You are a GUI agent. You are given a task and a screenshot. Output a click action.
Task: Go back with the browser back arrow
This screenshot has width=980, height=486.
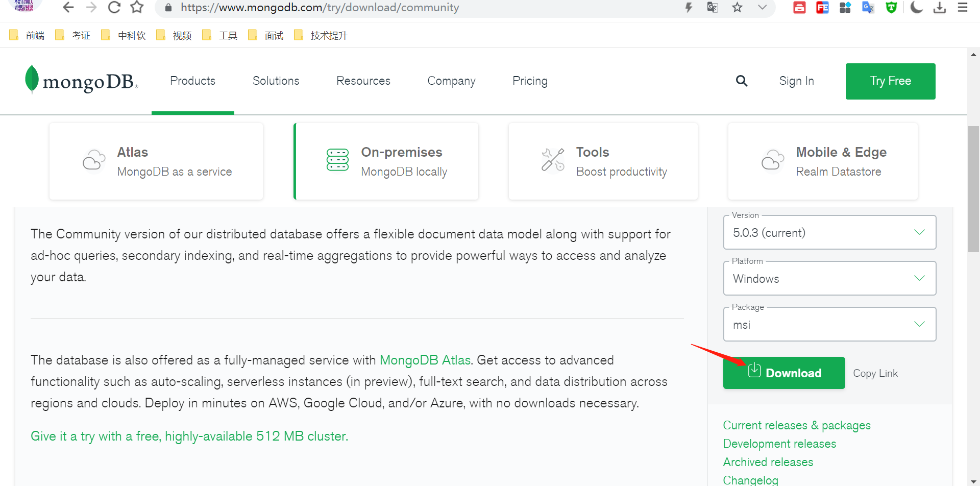[x=68, y=7]
